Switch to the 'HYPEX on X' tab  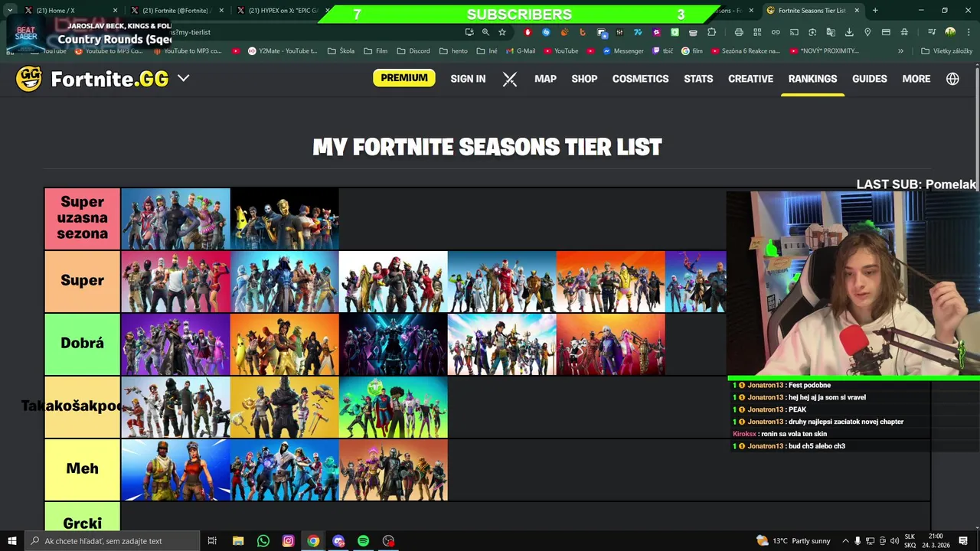point(279,11)
